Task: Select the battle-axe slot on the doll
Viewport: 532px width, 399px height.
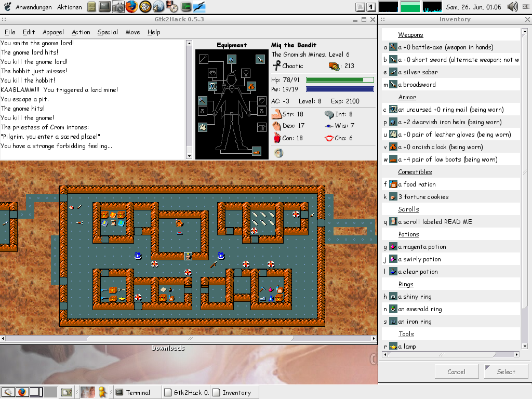Action: [202, 100]
